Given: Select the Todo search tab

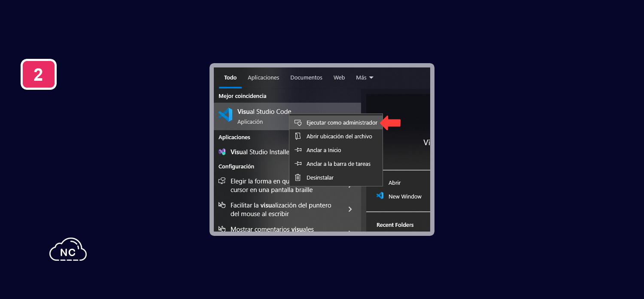Looking at the screenshot, I should point(230,78).
